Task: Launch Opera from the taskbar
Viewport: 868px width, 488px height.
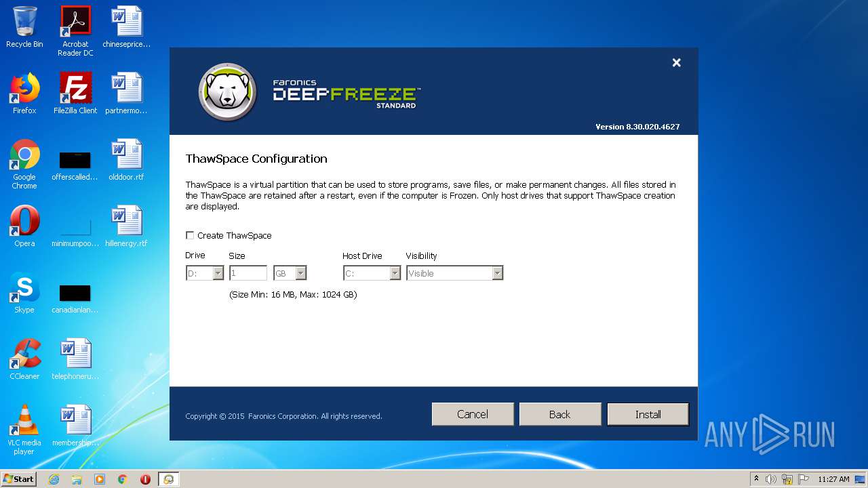Action: pos(146,479)
